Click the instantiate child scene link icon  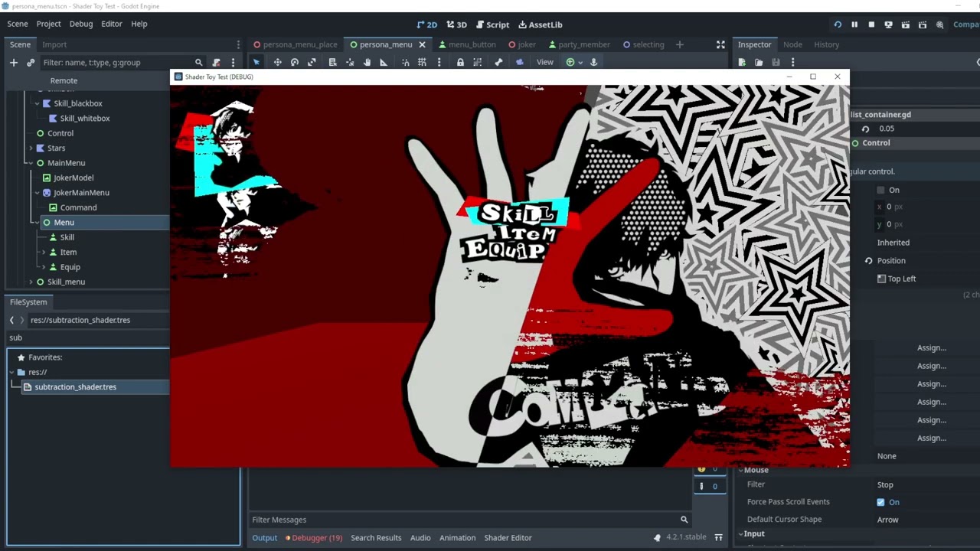click(31, 63)
